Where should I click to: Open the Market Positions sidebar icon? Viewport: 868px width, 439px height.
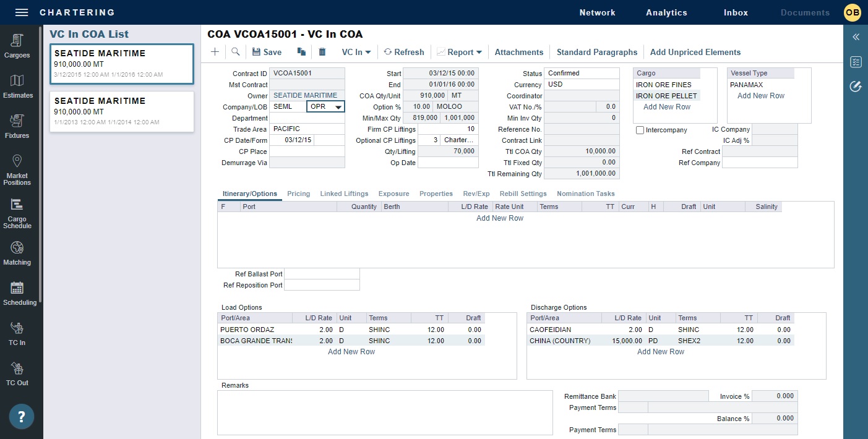tap(17, 169)
